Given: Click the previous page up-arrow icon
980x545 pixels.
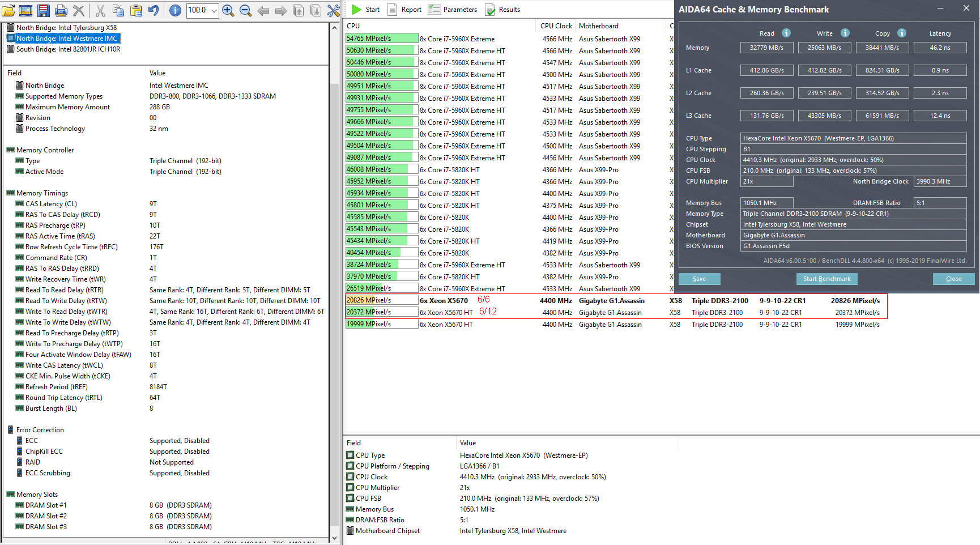Looking at the screenshot, I should pyautogui.click(x=298, y=10).
